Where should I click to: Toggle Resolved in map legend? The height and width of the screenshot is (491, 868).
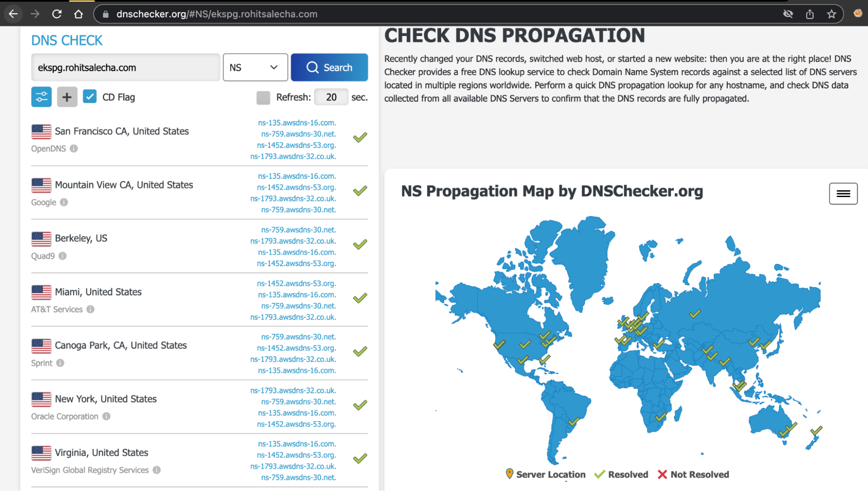(x=621, y=475)
